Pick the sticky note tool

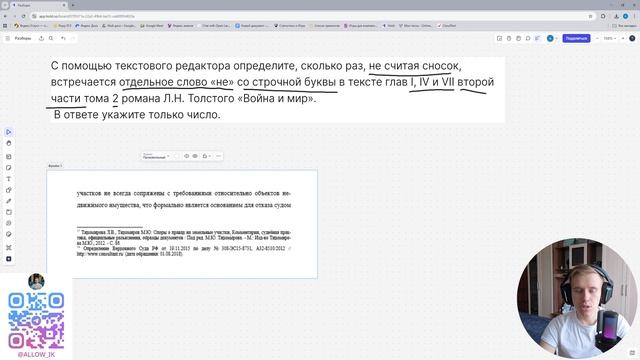[9, 168]
